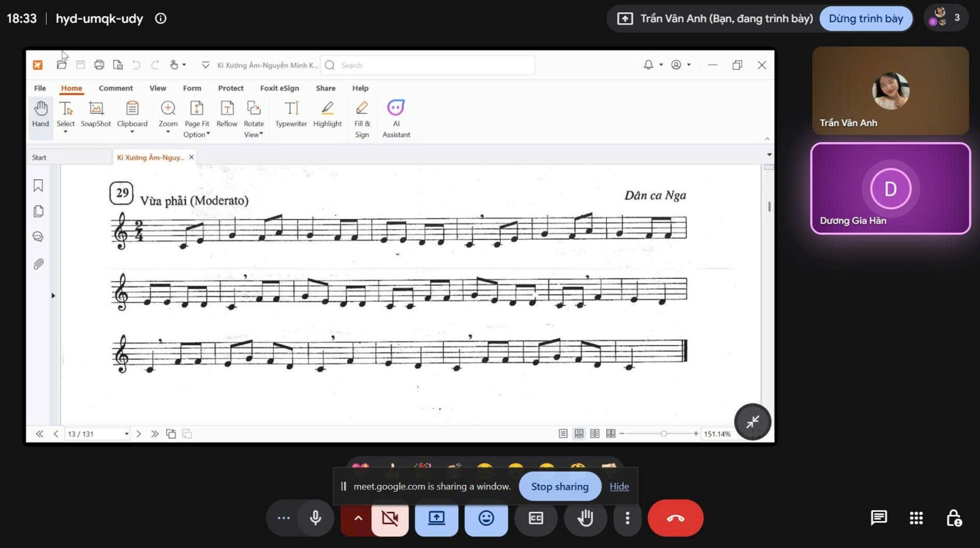The height and width of the screenshot is (548, 980).
Task: Open the File menu
Action: pyautogui.click(x=40, y=88)
